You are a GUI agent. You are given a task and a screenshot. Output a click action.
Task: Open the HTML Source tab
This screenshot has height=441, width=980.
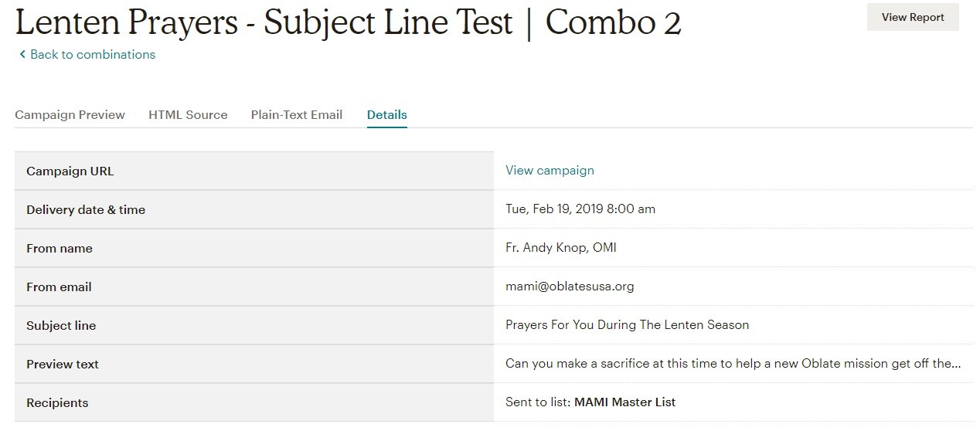(188, 115)
